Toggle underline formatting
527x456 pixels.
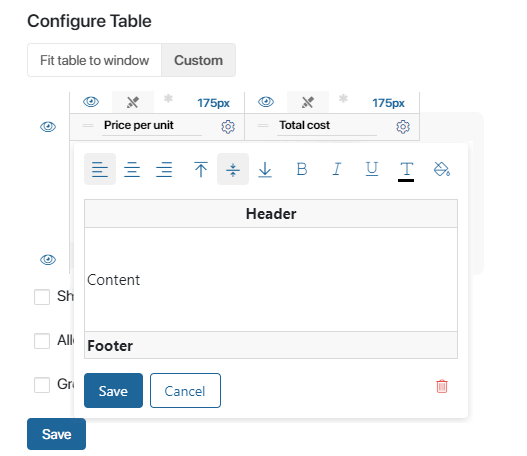[372, 169]
